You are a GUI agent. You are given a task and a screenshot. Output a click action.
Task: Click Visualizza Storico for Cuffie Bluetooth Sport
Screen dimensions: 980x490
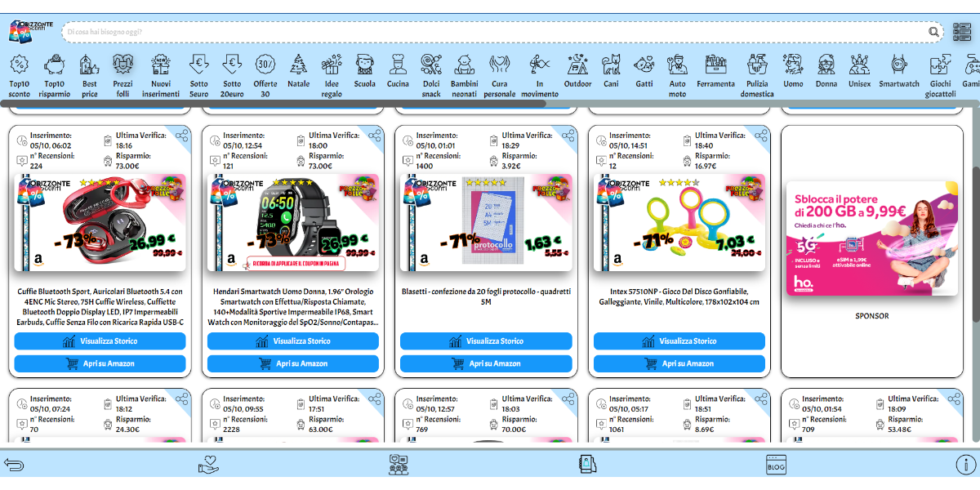[100, 341]
